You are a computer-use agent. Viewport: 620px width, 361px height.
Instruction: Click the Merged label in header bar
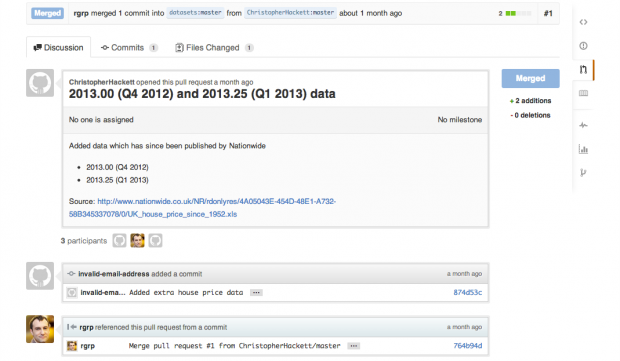pos(47,13)
